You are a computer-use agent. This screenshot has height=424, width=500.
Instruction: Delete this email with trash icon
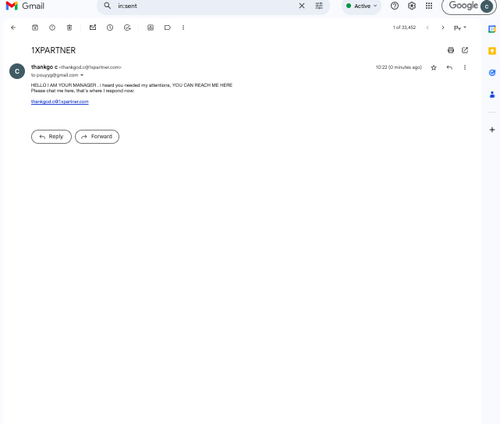[69, 28]
